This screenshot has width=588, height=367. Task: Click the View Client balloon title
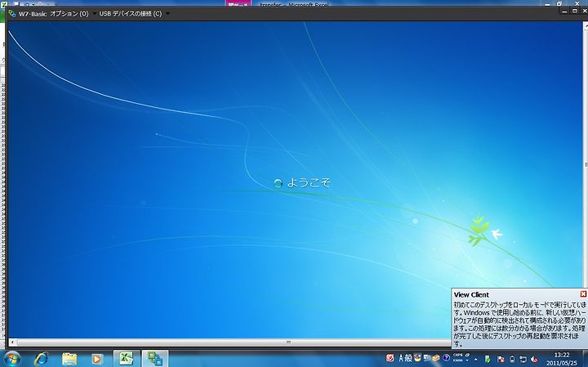pyautogui.click(x=471, y=294)
